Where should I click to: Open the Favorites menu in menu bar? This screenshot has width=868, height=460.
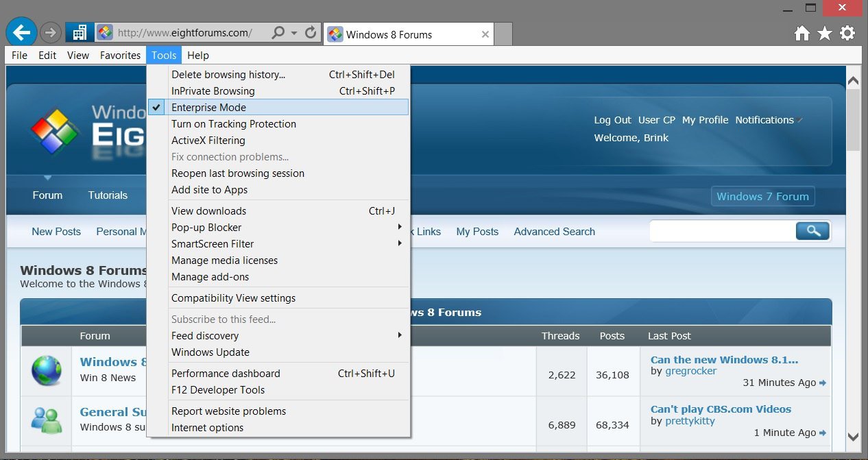[x=120, y=56]
